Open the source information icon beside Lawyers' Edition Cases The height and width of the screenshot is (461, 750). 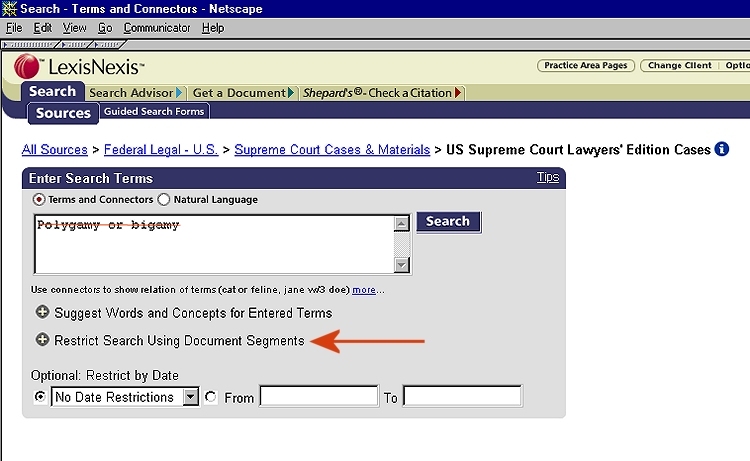pos(721,149)
